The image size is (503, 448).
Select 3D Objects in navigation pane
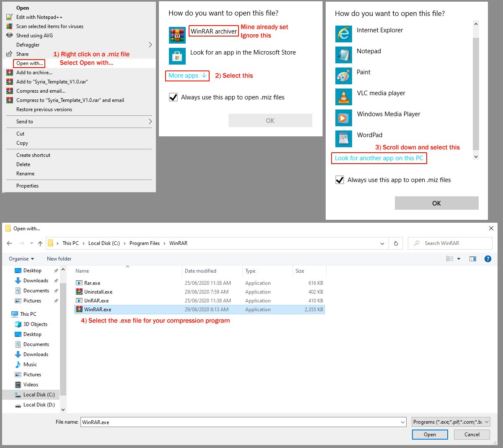tap(35, 324)
